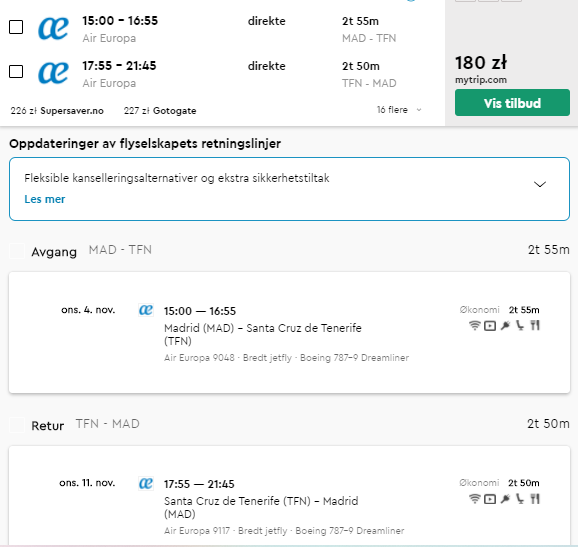Select the 226 zł Supersaver.no offer

pyautogui.click(x=57, y=111)
